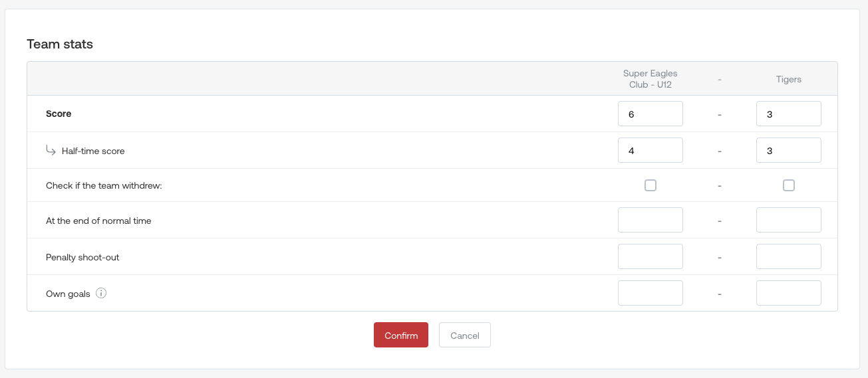Screen dimensions: 868x378
Task: Click the Tigers column header
Action: point(789,79)
